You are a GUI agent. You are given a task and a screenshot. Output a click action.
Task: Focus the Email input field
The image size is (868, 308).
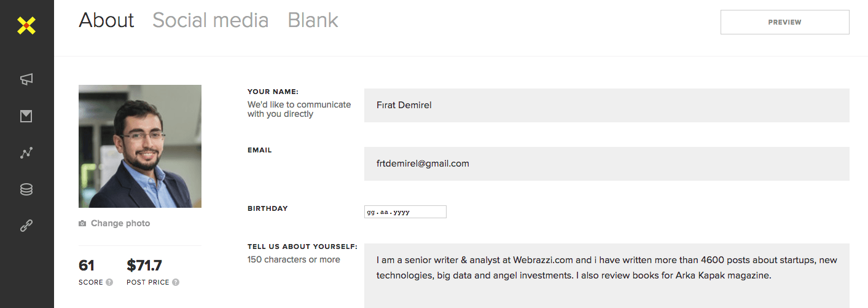coord(606,164)
